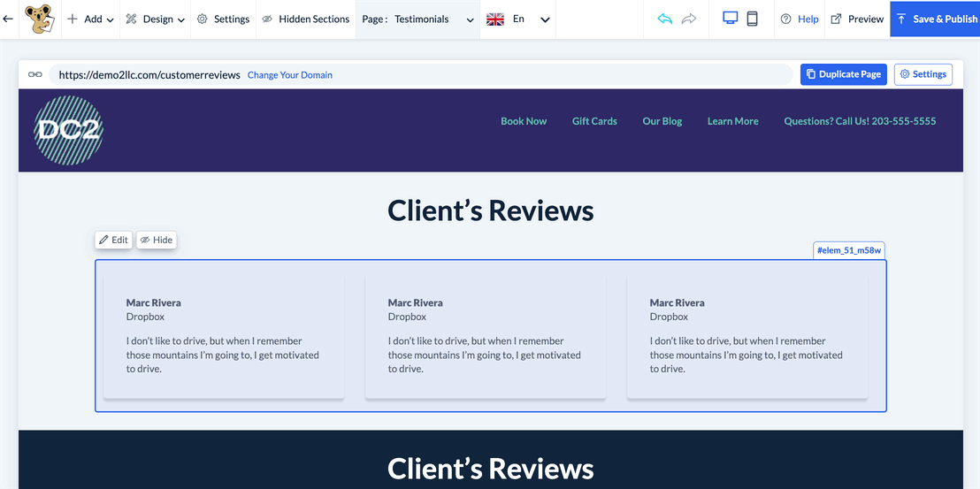Screen dimensions: 980x489
Task: Click the redo arrow icon
Action: point(689,19)
